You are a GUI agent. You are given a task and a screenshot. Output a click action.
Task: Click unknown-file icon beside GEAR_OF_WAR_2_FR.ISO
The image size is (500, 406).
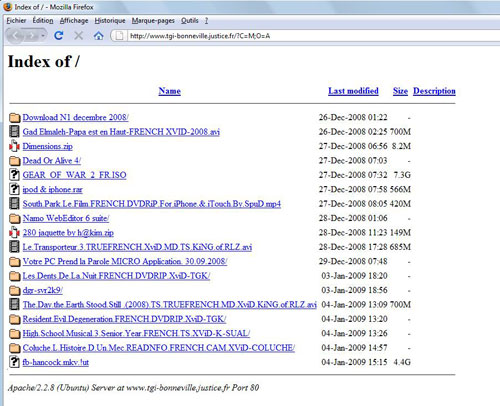click(x=14, y=175)
